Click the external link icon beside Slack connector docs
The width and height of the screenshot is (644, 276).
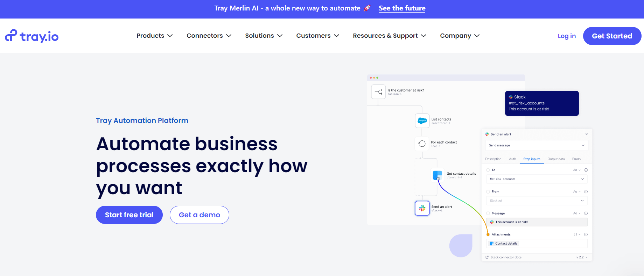487,257
